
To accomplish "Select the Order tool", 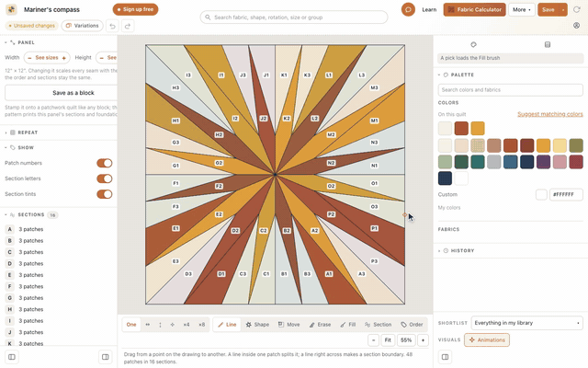I will (x=412, y=325).
